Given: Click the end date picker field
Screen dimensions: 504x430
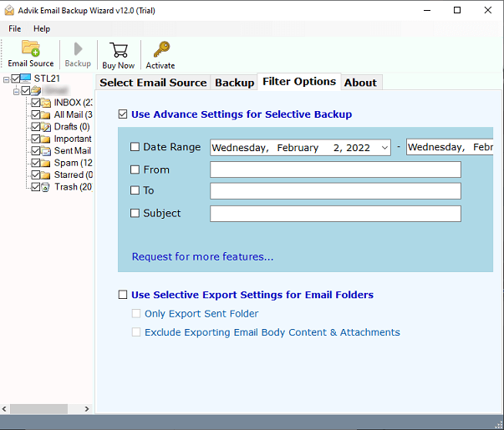Looking at the screenshot, I should tap(450, 147).
